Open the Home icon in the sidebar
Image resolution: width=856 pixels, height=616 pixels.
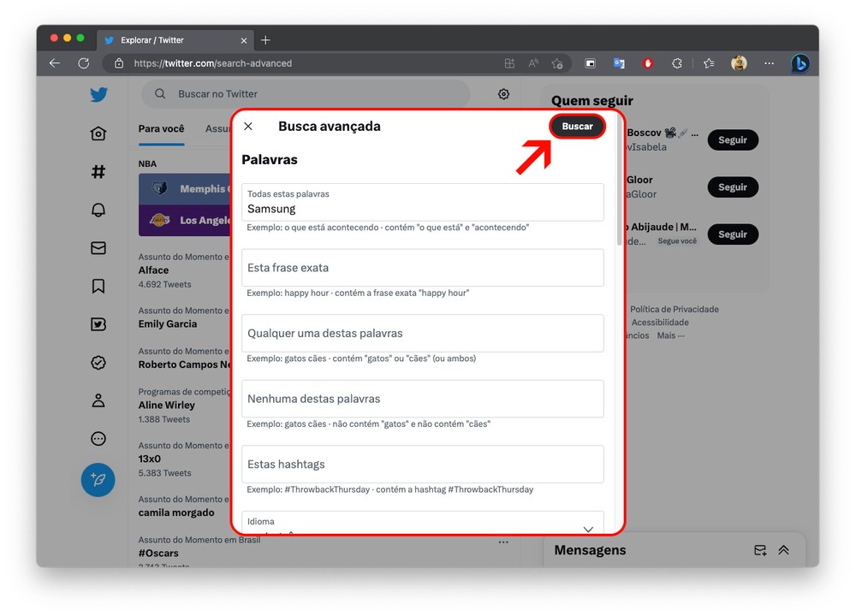coord(98,133)
